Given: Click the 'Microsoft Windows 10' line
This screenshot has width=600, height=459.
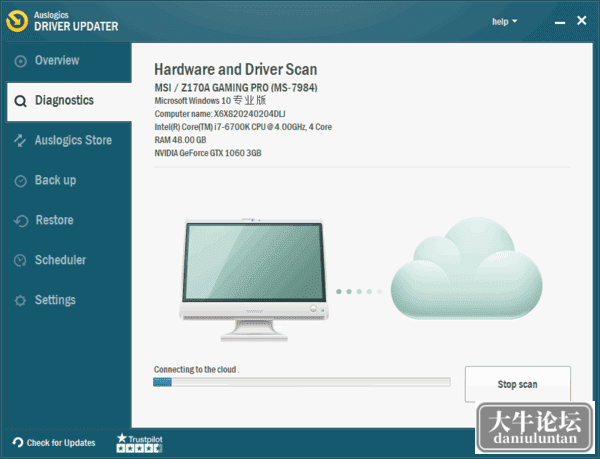Looking at the screenshot, I should pyautogui.click(x=210, y=101).
